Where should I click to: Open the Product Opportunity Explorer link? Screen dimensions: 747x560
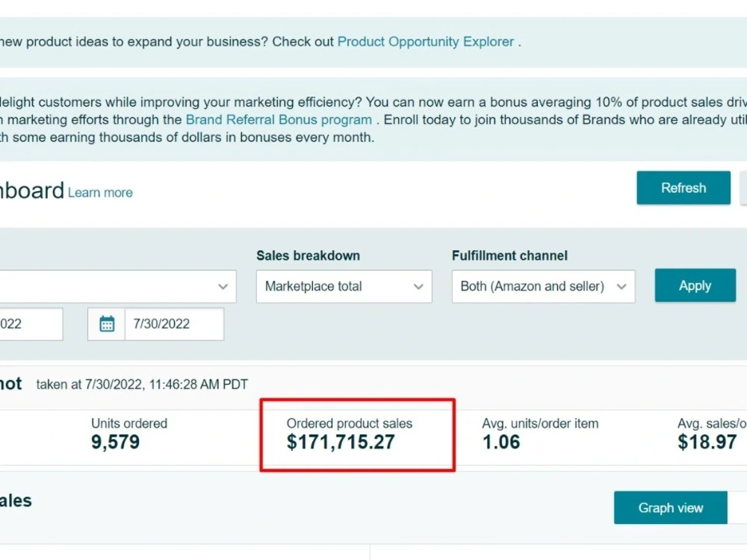click(426, 42)
